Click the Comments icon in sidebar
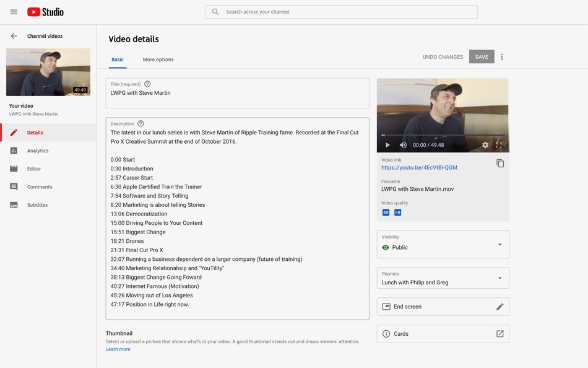This screenshot has height=368, width=588. [14, 186]
